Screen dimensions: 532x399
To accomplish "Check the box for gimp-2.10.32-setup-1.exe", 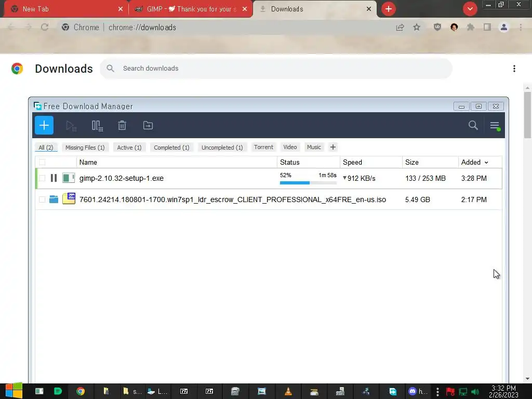I will pyautogui.click(x=42, y=178).
